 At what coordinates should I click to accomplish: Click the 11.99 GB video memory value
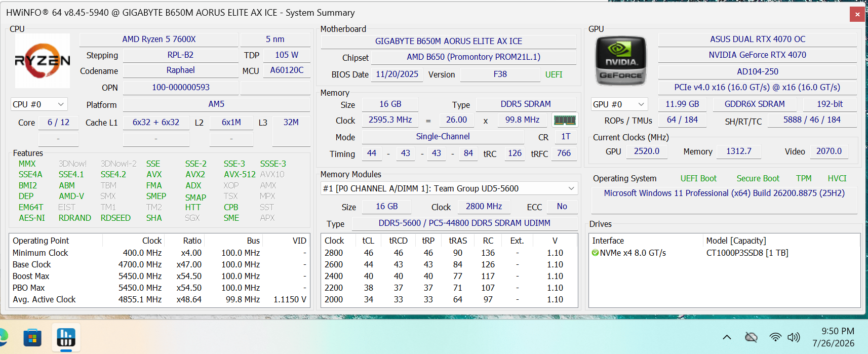682,104
